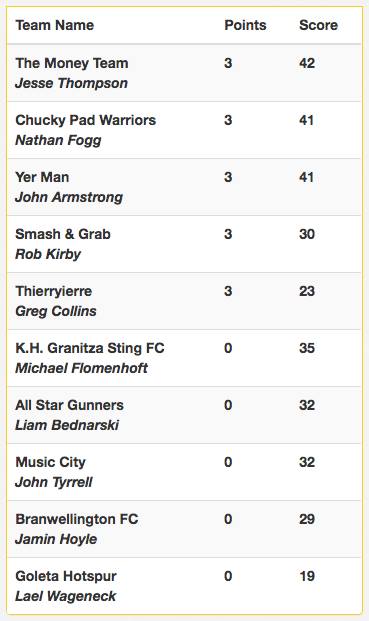Open Branwellington FC team row
Image resolution: width=369 pixels, height=621 pixels.
(x=184, y=529)
